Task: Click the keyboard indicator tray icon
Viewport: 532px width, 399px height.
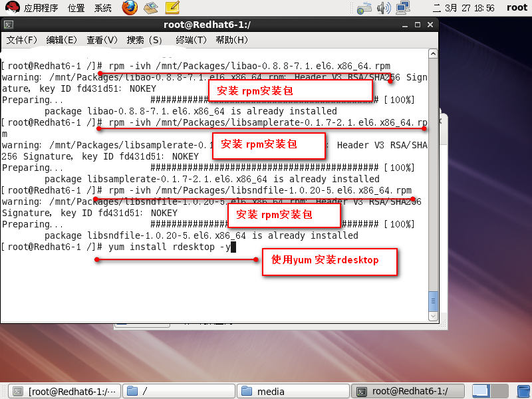Action: pos(364,8)
